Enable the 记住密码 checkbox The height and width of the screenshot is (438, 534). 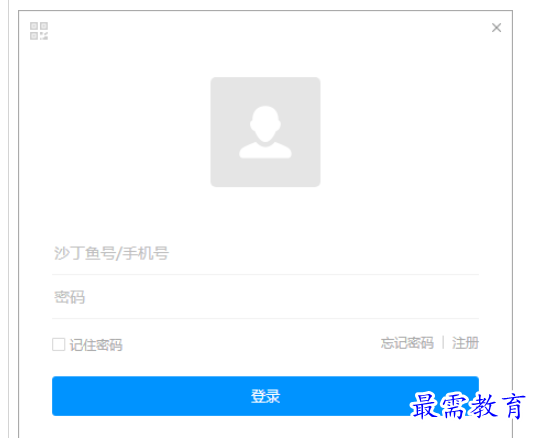click(x=59, y=344)
